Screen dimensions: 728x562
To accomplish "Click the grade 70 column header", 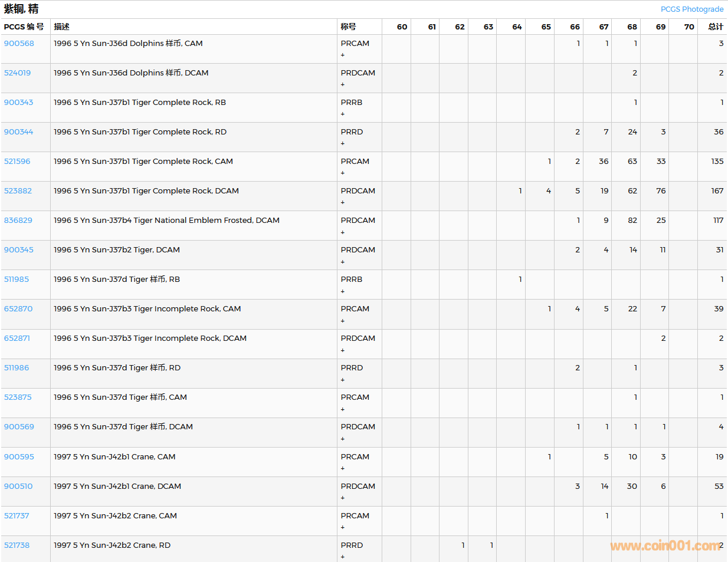I will [688, 27].
